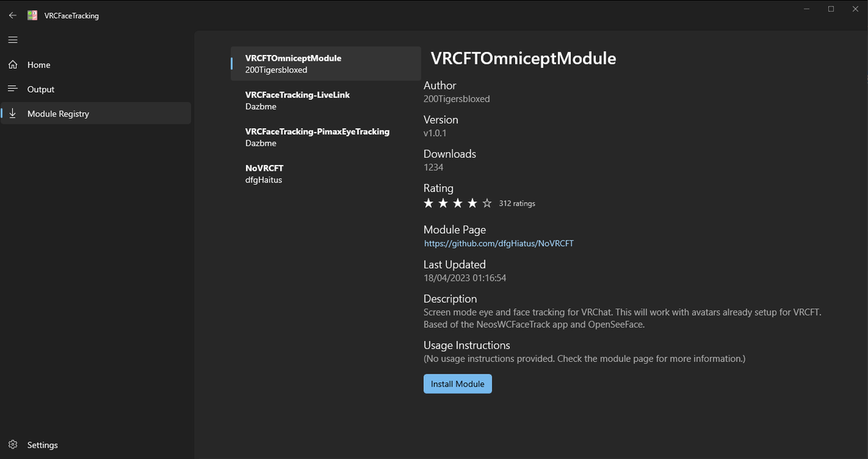Select VRCFaceTracking-PimaxEyeTracking module
The height and width of the screenshot is (459, 868).
(325, 138)
